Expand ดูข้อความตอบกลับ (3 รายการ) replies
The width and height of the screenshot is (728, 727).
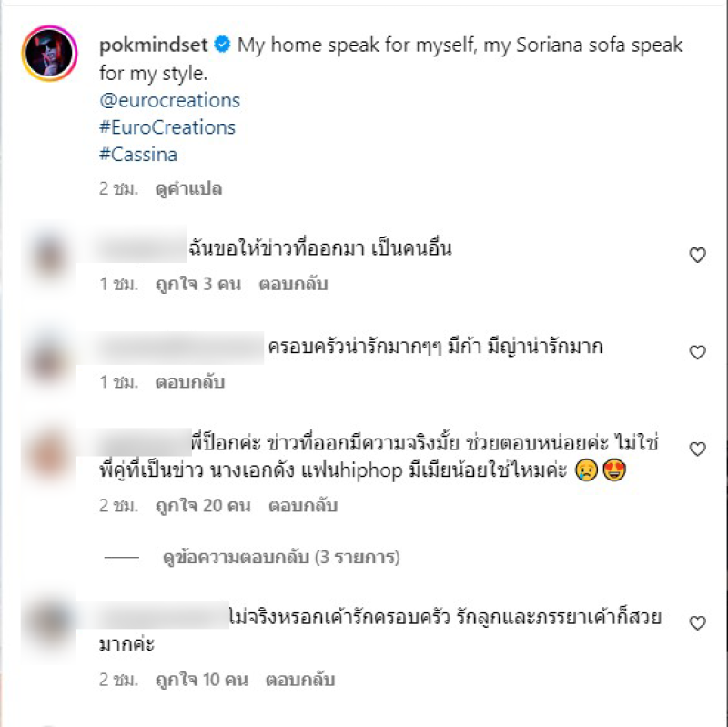pos(281,557)
